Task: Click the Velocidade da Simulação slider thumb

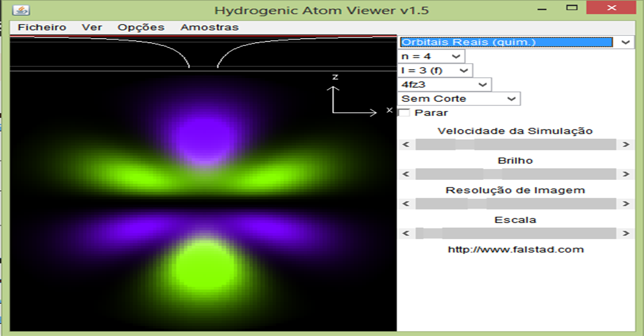Action: coord(465,145)
